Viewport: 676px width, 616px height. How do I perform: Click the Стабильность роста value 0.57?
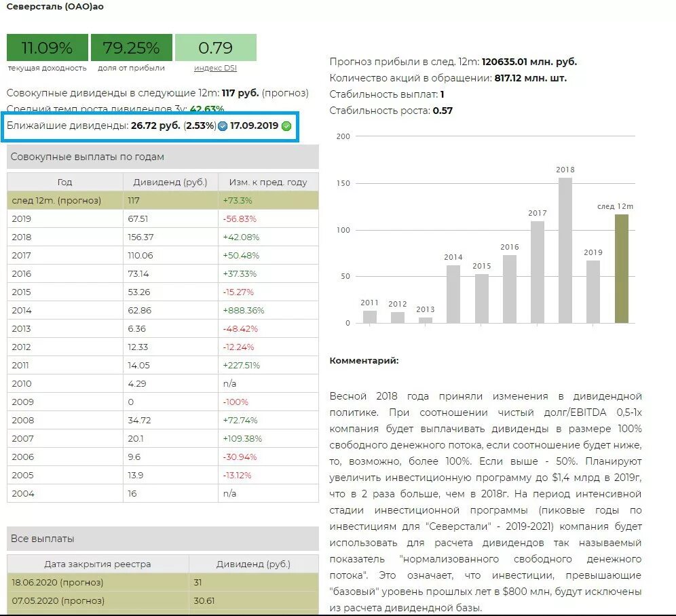pos(443,111)
